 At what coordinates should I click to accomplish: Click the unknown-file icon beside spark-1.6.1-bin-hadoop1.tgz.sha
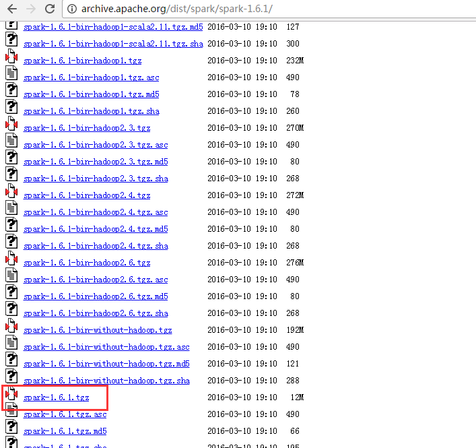(11, 107)
